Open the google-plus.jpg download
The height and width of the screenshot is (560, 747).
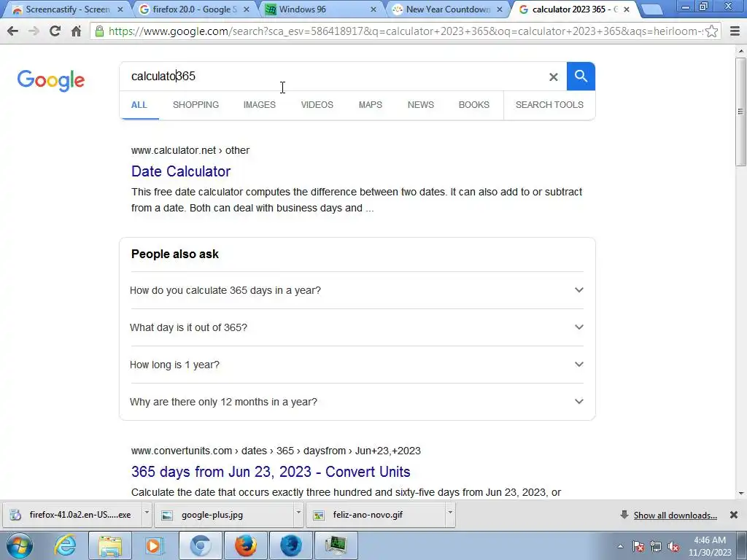point(224,515)
